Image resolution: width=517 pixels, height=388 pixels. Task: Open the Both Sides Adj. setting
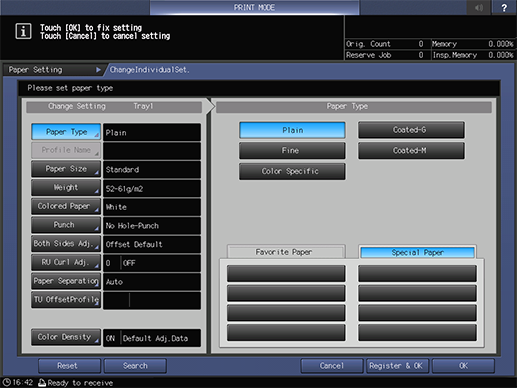tap(66, 244)
